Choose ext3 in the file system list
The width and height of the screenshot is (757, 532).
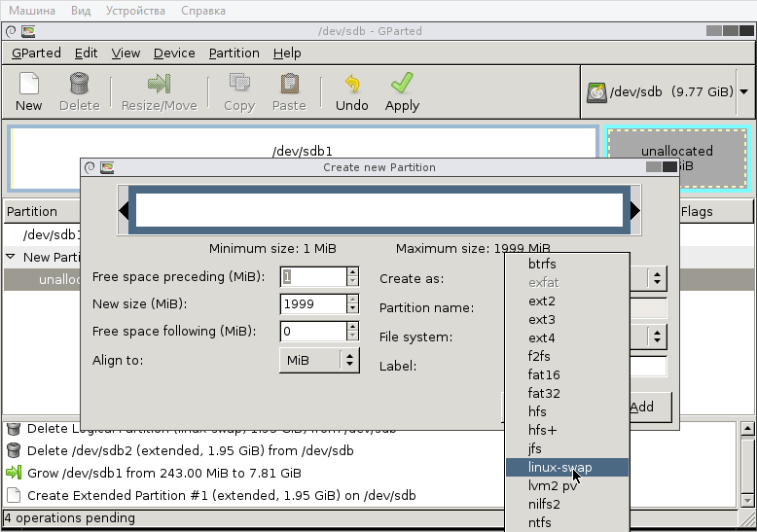[567, 320]
